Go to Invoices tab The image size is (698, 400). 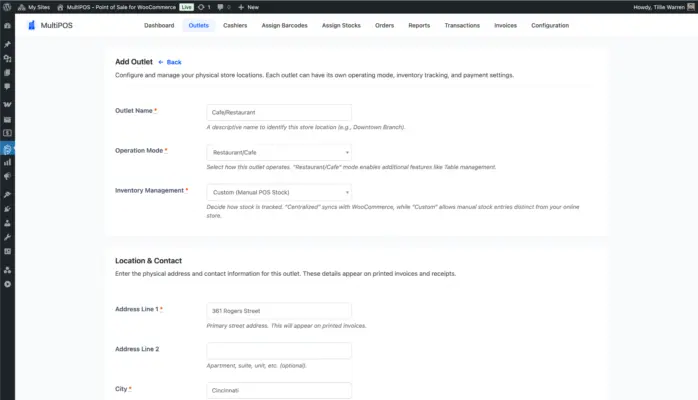tap(505, 25)
